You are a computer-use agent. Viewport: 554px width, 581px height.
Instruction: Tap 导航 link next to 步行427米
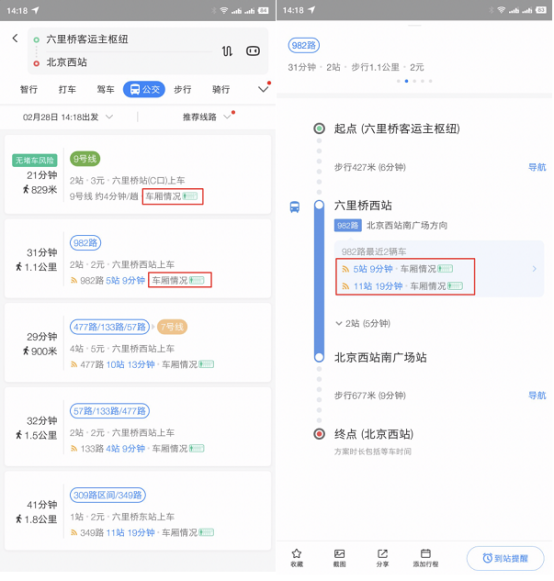[537, 167]
